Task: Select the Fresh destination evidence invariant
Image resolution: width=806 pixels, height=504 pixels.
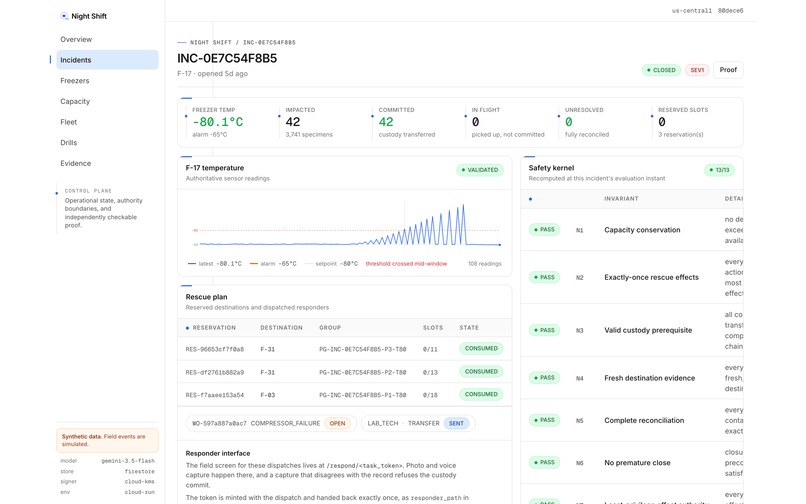Action: 649,378
